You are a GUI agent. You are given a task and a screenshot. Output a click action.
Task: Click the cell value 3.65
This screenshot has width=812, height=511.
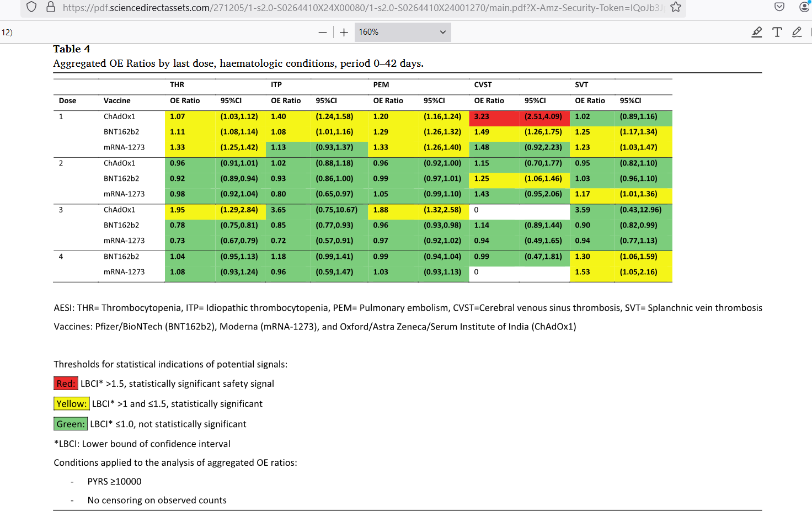coord(279,210)
